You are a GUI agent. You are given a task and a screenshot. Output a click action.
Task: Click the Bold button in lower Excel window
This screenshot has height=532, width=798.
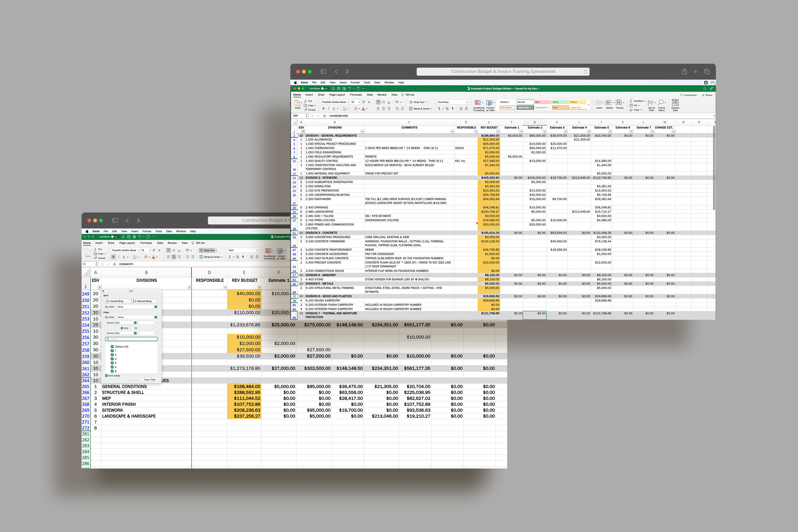coord(113,257)
